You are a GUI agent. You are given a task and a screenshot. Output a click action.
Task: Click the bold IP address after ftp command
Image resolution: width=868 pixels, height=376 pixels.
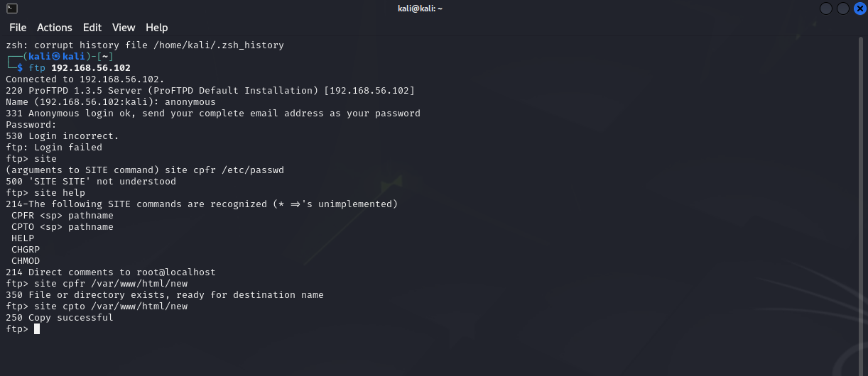click(x=91, y=68)
